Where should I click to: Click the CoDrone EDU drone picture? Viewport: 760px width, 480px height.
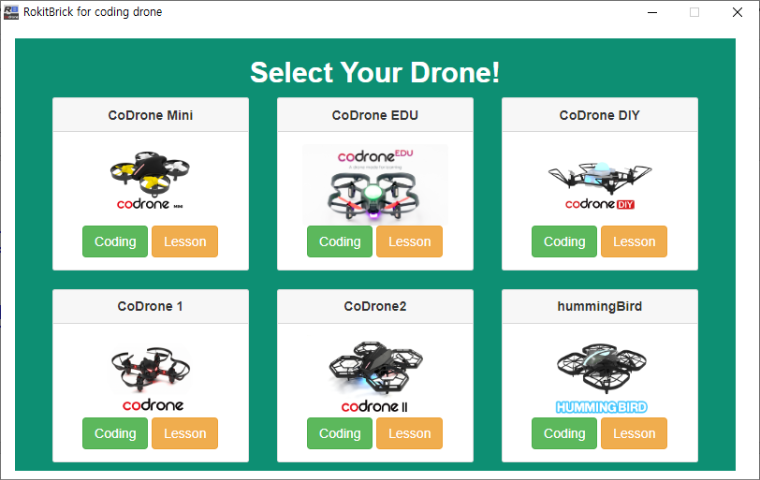pos(375,184)
